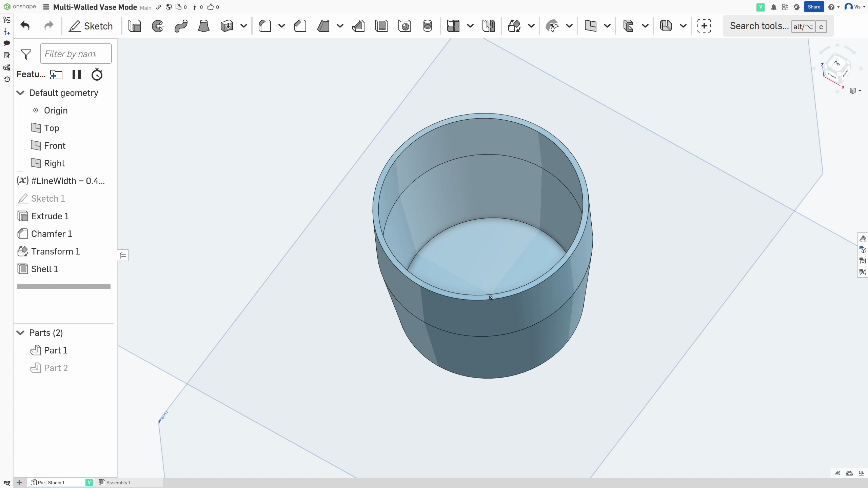The height and width of the screenshot is (488, 868).
Task: Open the dropdown next to Fillet
Action: (x=281, y=26)
